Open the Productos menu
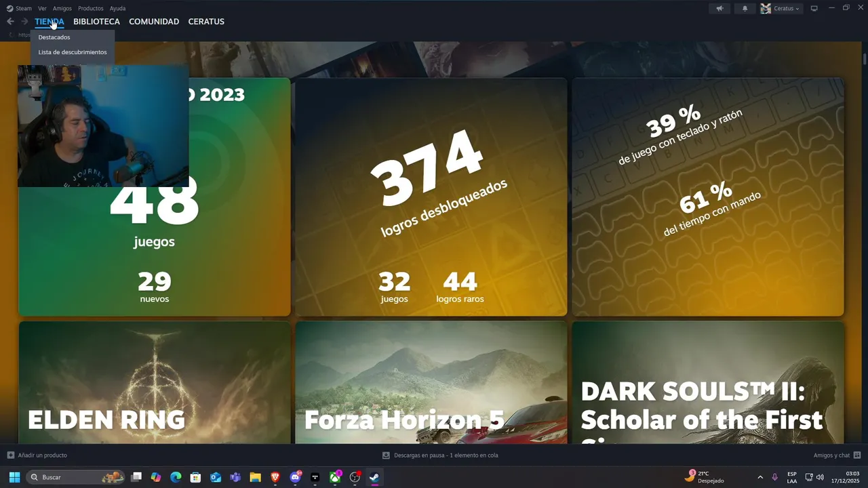This screenshot has width=868, height=488. [x=91, y=8]
